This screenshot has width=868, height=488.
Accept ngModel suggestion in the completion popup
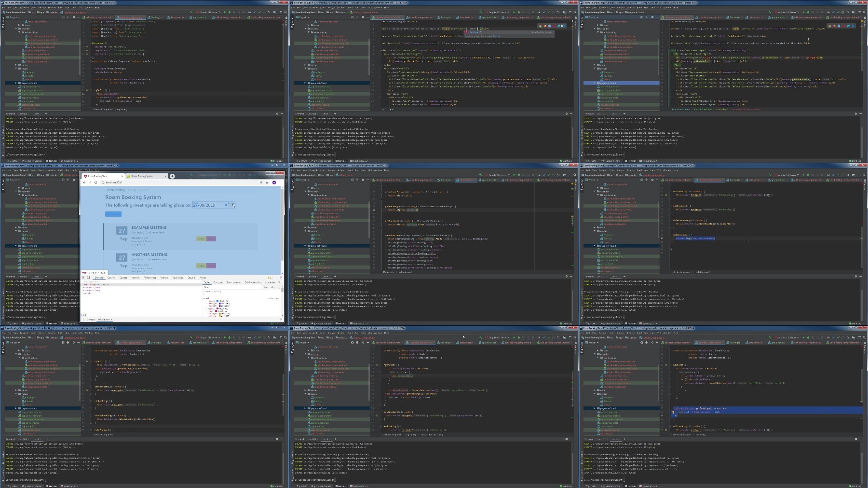coord(509,32)
